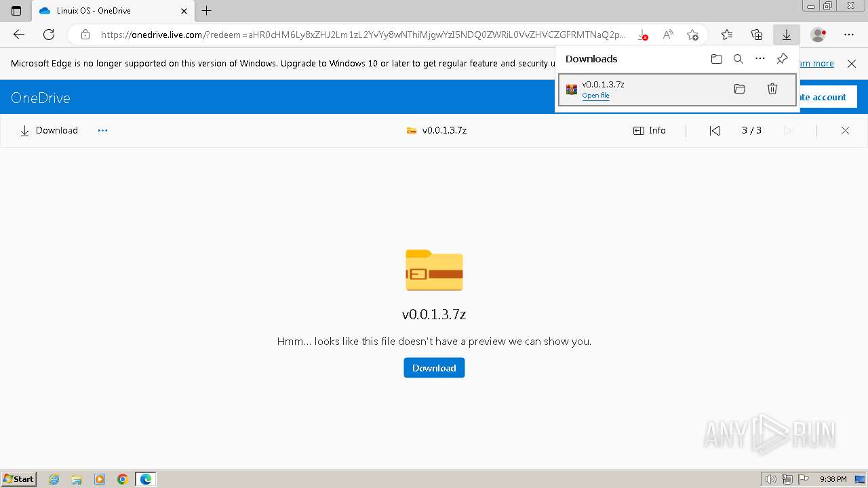Image resolution: width=868 pixels, height=488 pixels.
Task: Open Edge Settings and more menu
Action: 849,35
